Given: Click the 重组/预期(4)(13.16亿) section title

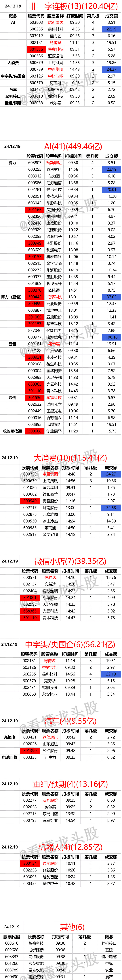Looking at the screenshot, I should point(70,784).
